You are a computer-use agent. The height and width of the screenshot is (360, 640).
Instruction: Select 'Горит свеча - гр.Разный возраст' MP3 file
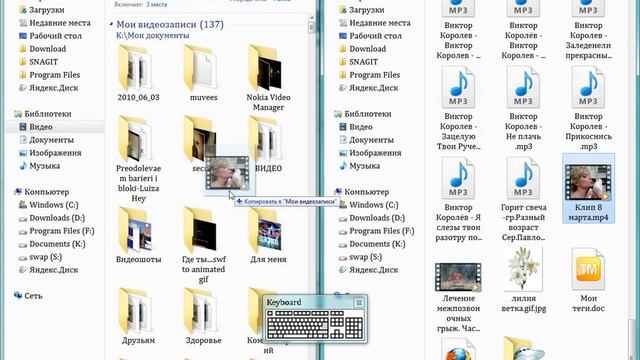pos(523,200)
